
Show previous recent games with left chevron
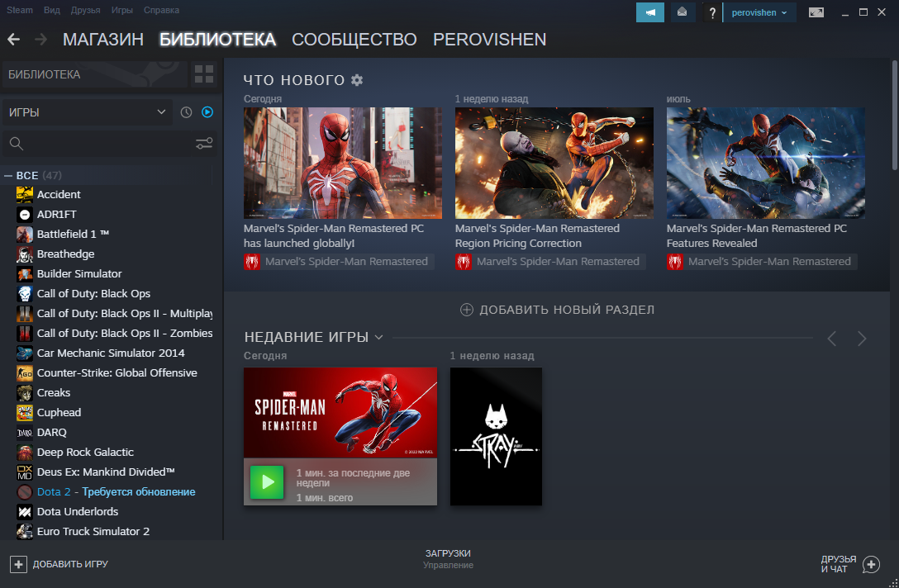(x=832, y=339)
